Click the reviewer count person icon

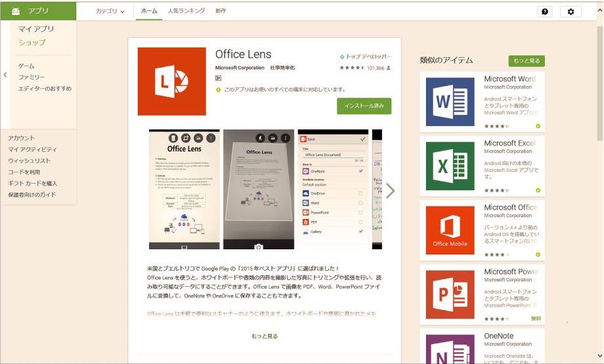(388, 68)
